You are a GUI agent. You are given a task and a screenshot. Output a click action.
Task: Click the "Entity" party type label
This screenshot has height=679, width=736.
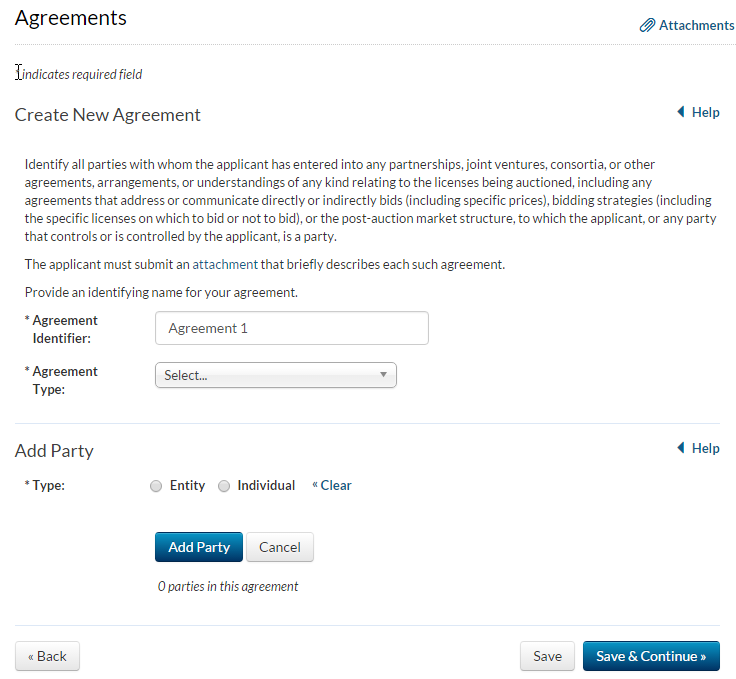187,486
